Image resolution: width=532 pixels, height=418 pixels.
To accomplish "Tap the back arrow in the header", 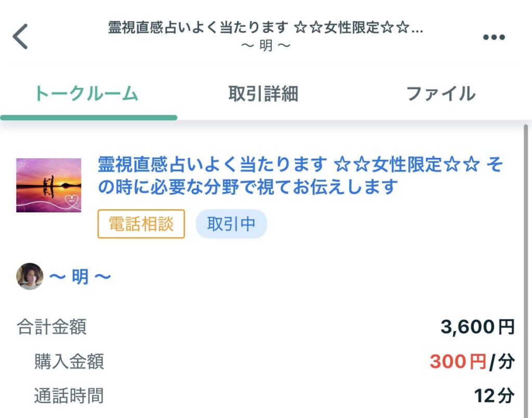I will point(21,37).
